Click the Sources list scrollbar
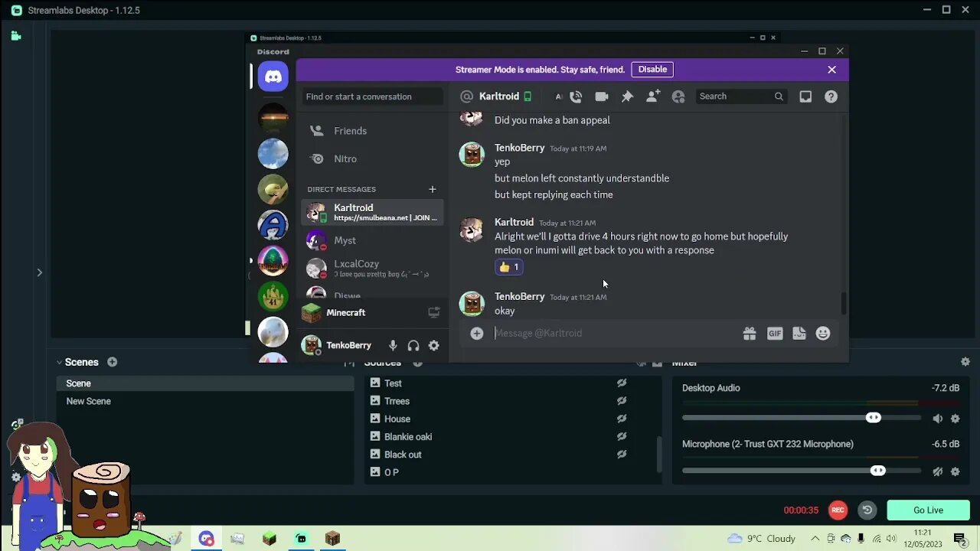This screenshot has height=551, width=980. tap(658, 455)
